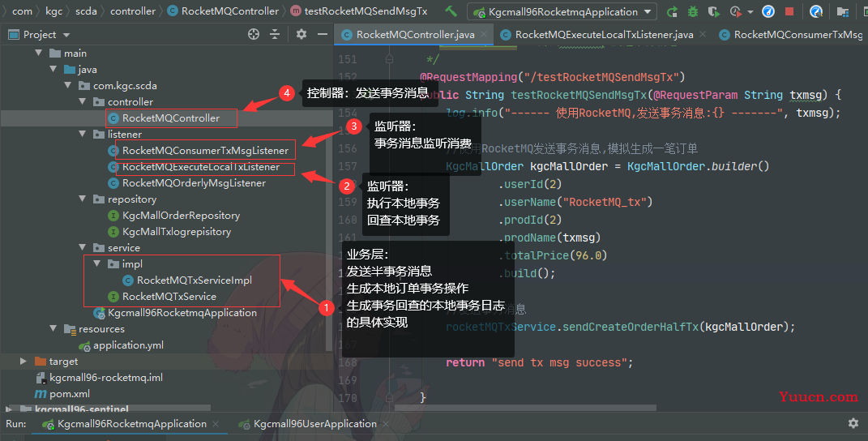This screenshot has height=441, width=868.
Task: Click the Build project hammer icon
Action: click(451, 11)
